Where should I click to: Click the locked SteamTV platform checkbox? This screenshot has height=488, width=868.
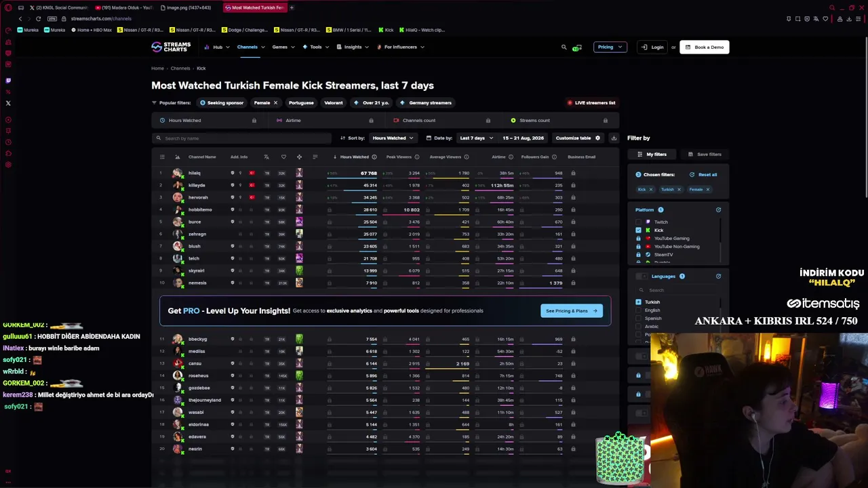(638, 255)
